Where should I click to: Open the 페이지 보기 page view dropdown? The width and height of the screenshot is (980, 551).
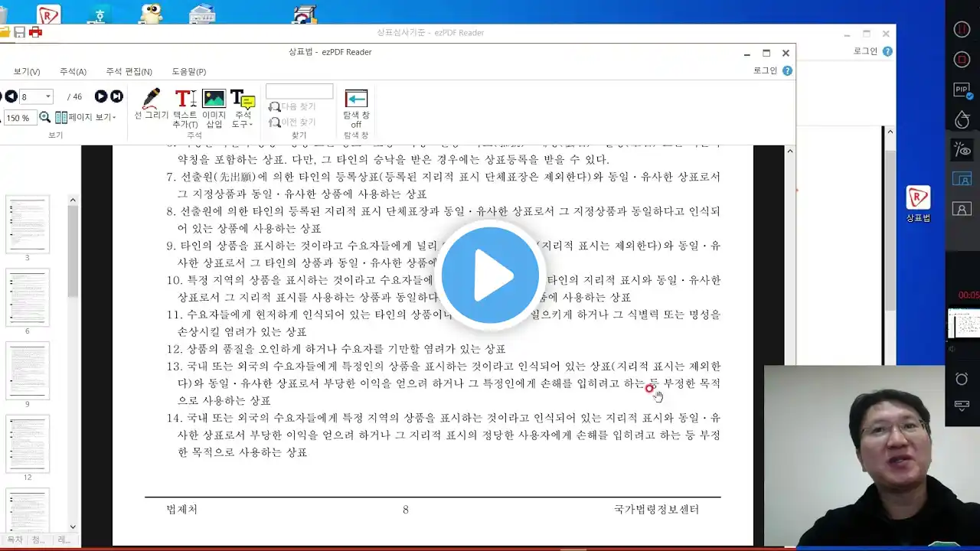[86, 118]
